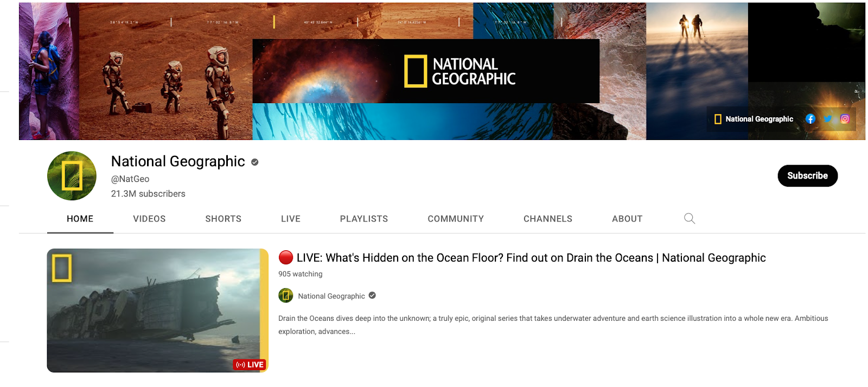This screenshot has height=387, width=868.
Task: Click National Geographic round channel avatar
Action: click(x=72, y=176)
